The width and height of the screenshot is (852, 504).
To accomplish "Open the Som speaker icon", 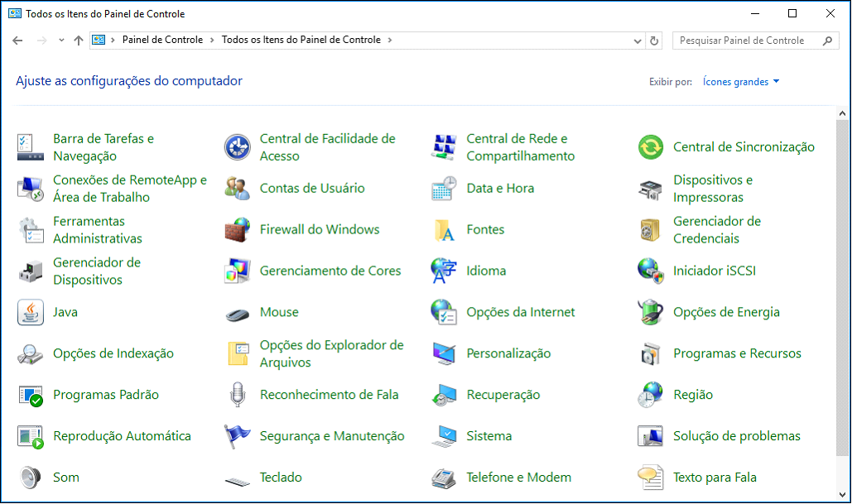I will (x=31, y=478).
